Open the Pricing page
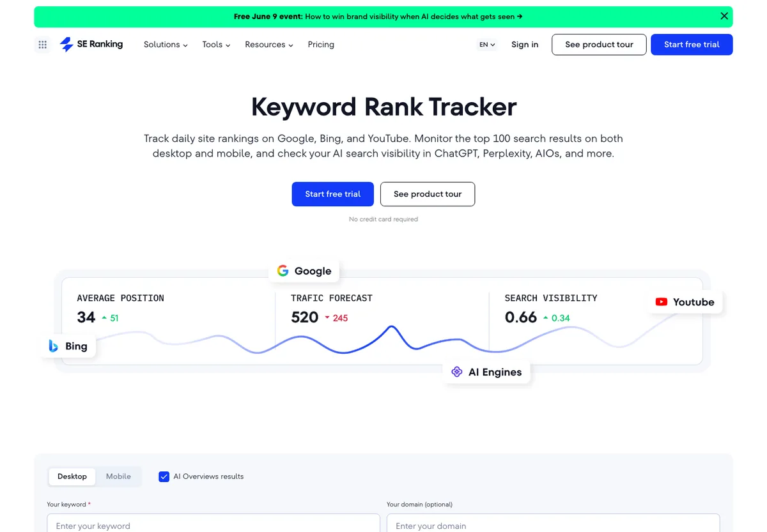Viewport: 767px width, 532px height. pyautogui.click(x=321, y=45)
